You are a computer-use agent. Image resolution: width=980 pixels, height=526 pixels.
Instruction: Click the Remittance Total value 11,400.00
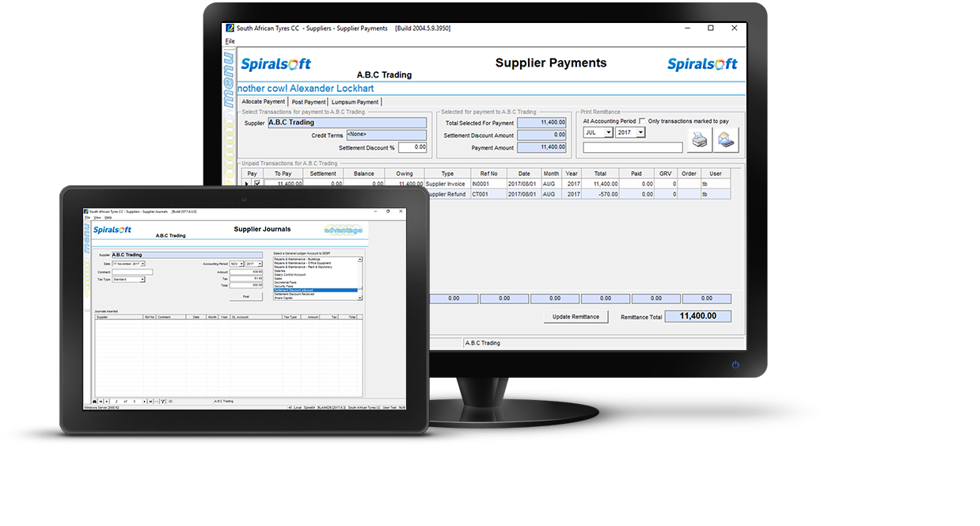click(x=697, y=316)
